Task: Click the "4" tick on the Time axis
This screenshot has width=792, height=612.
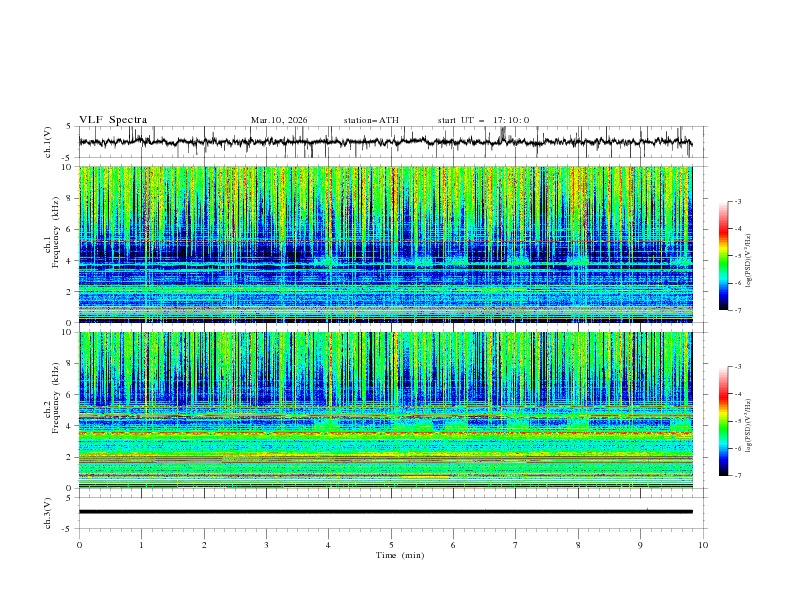Action: [x=328, y=545]
